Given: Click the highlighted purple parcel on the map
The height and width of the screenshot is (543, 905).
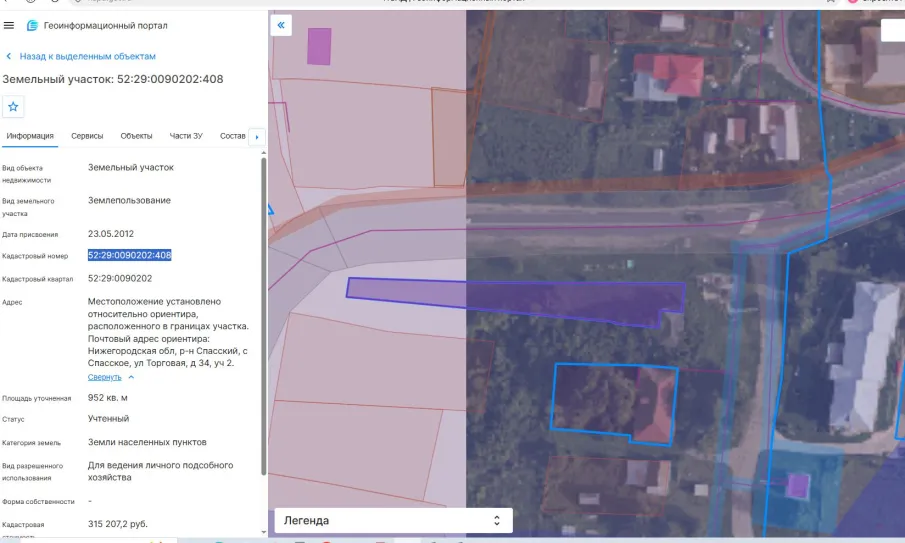Looking at the screenshot, I should click(x=514, y=299).
